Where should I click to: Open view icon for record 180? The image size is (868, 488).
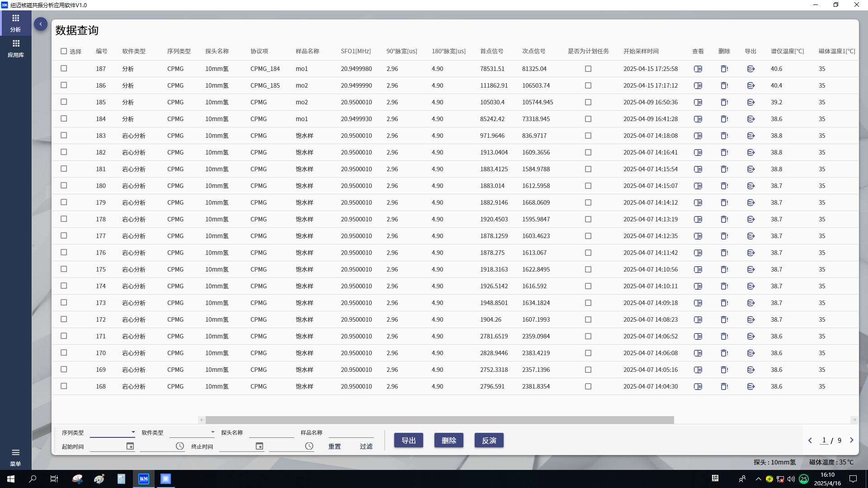click(x=698, y=186)
